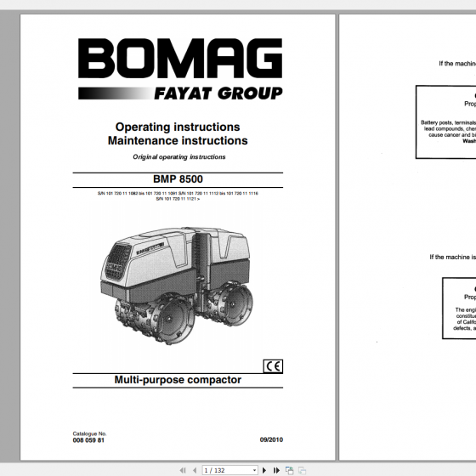The height and width of the screenshot is (476, 476).
Task: Jump to the last page
Action: coord(276,470)
